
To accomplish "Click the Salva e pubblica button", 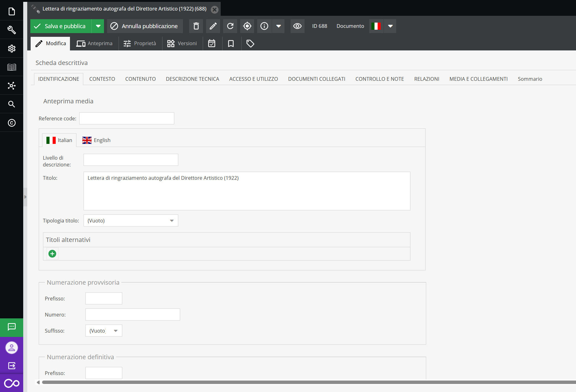I will 61,26.
